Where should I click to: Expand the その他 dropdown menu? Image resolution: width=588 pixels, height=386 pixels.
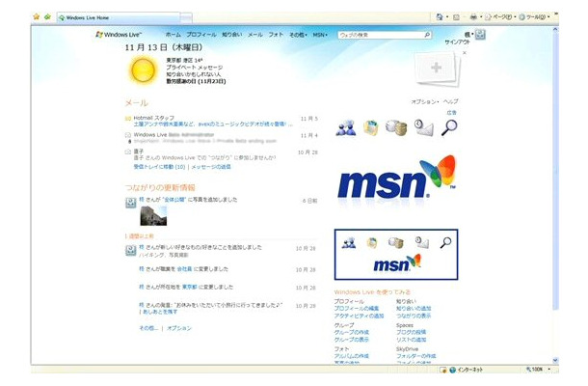(298, 35)
